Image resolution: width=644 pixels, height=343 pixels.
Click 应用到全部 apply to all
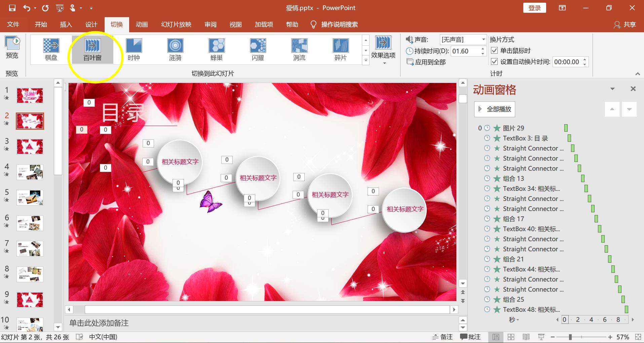tap(426, 62)
